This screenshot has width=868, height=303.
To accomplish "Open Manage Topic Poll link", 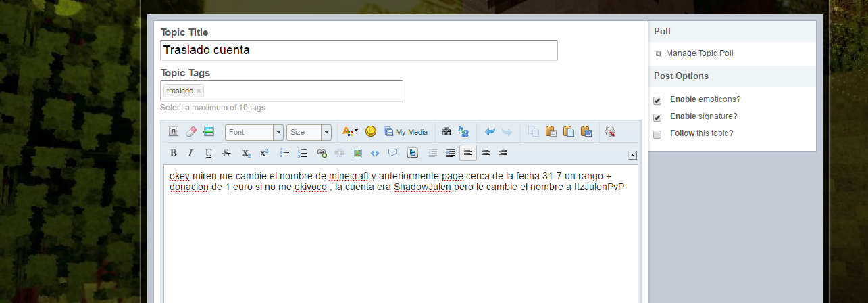I will point(699,53).
